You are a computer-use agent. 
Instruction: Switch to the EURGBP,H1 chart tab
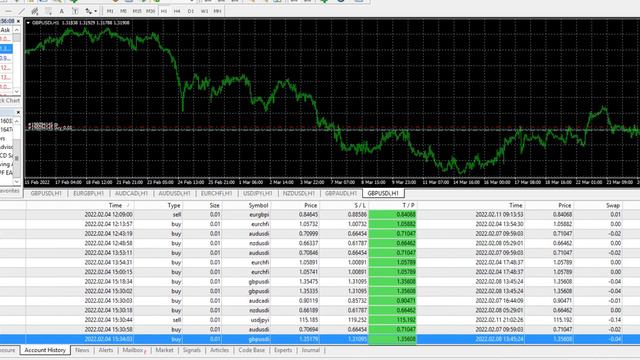coord(89,193)
